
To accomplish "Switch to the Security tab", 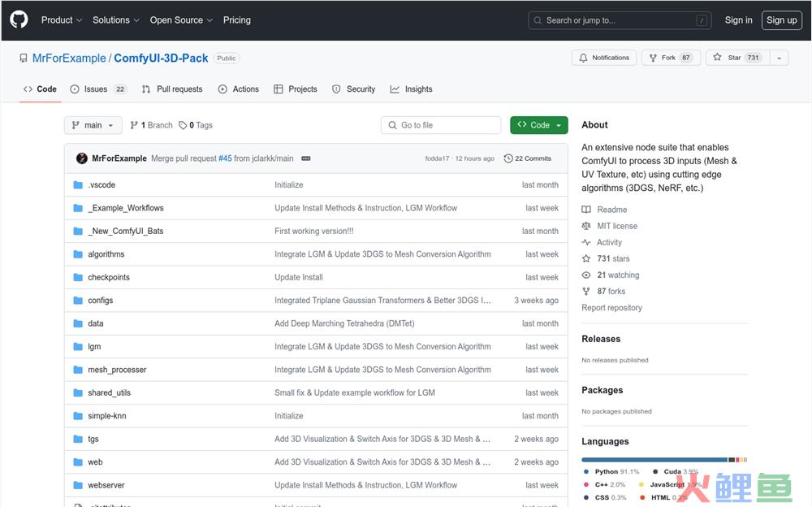I will 354,89.
